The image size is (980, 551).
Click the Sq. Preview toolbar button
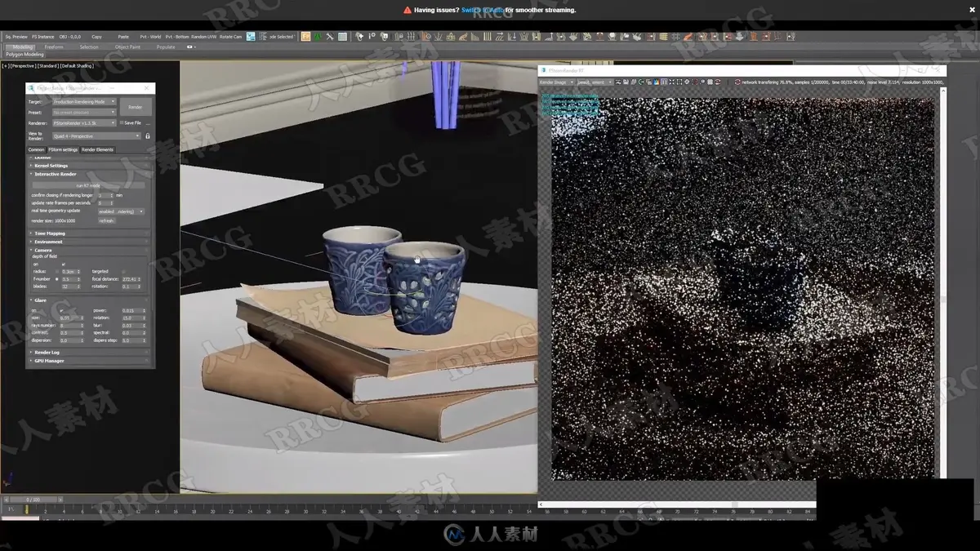tap(16, 37)
